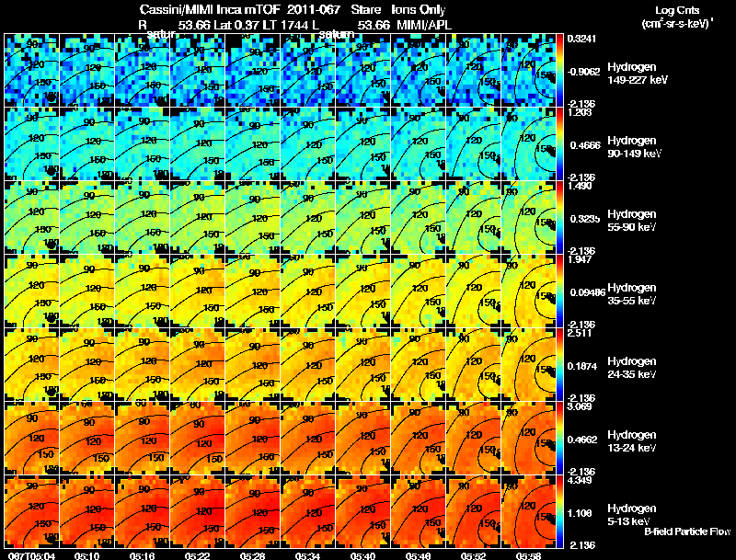Click the '05:16' time axis label
Viewport: 736px width, 560px height.
[x=142, y=555]
